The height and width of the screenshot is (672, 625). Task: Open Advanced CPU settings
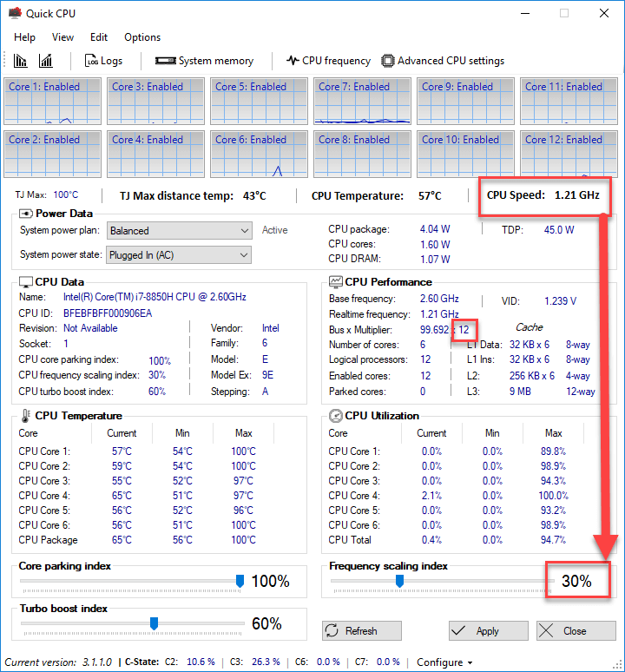443,61
